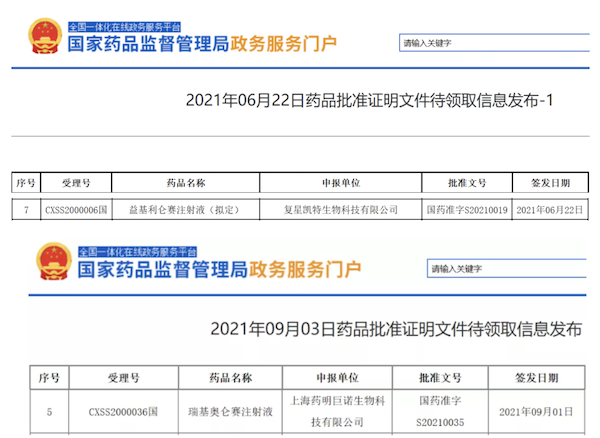This screenshot has height=438, width=600.
Task: Click the upper 全国一体化在线政务服务平台 banner
Action: click(124, 27)
